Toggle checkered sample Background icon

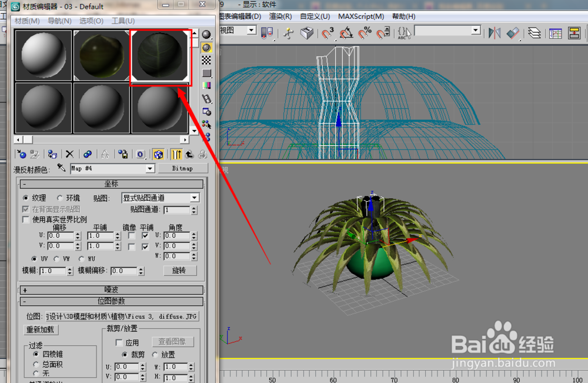pyautogui.click(x=206, y=61)
